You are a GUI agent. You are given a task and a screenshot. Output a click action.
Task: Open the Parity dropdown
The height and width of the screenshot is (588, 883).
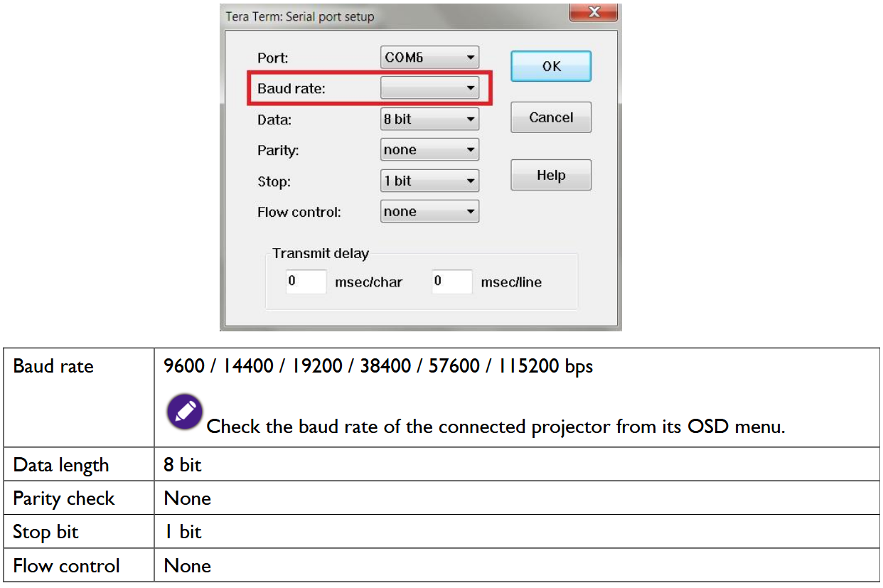pos(430,150)
